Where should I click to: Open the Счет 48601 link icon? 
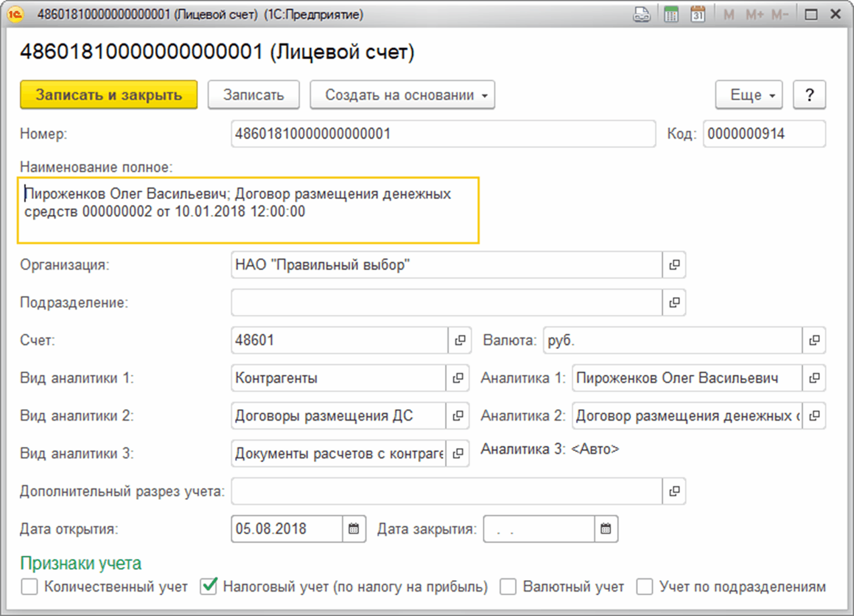click(x=460, y=340)
